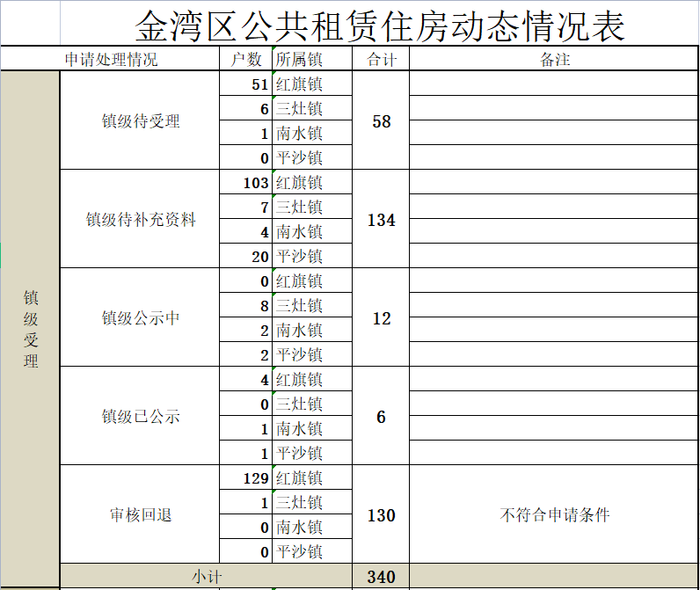Click the total cell showing 58
The width and height of the screenshot is (700, 590).
point(381,121)
